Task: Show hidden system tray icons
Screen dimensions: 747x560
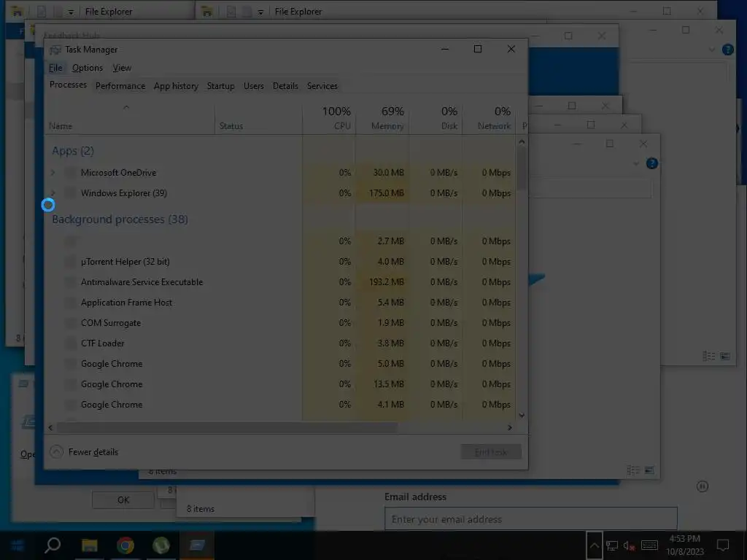Action: point(594,545)
